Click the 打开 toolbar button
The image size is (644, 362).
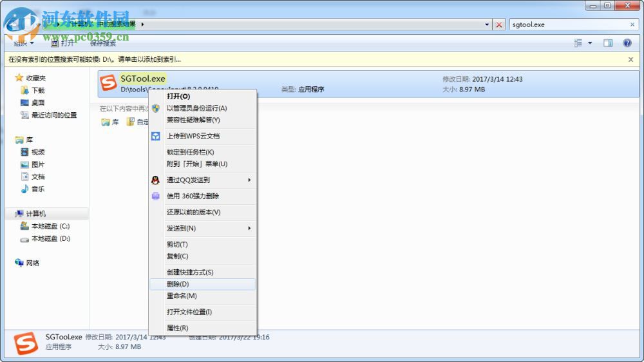tap(62, 43)
